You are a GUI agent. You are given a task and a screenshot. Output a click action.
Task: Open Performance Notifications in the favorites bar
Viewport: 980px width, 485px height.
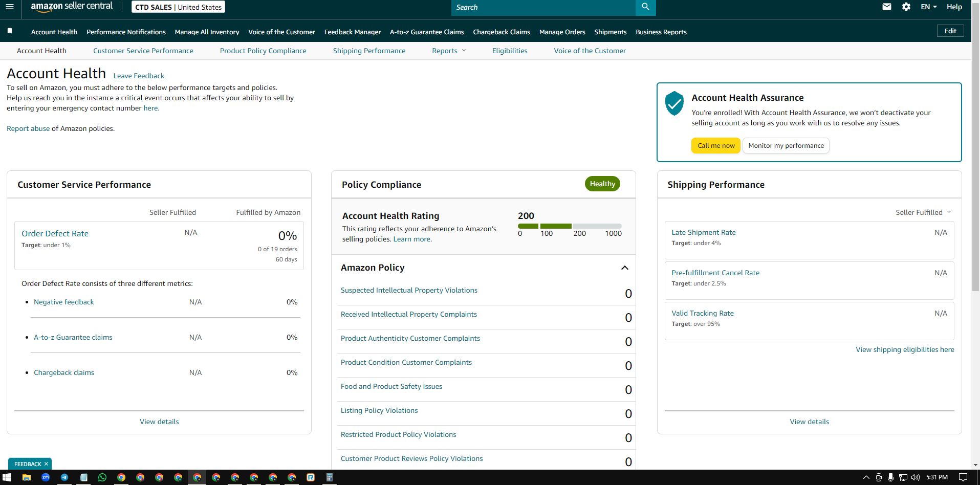(x=126, y=32)
